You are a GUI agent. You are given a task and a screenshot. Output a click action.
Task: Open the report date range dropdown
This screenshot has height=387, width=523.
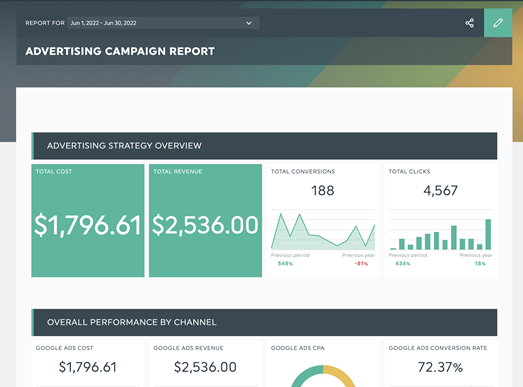[163, 23]
